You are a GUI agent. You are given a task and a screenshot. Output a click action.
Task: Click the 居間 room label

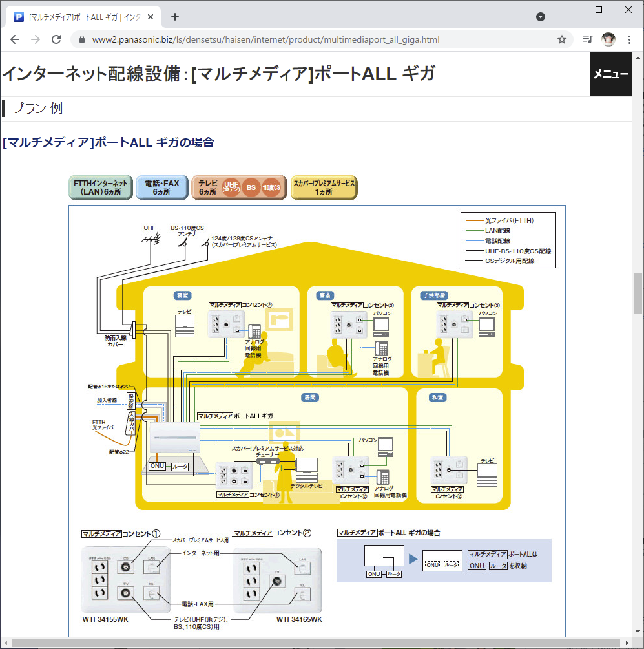coord(310,398)
